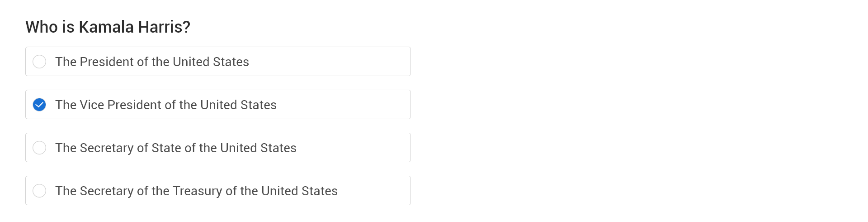868x222 pixels.
Task: Select the President of the United States radio button
Action: (39, 62)
